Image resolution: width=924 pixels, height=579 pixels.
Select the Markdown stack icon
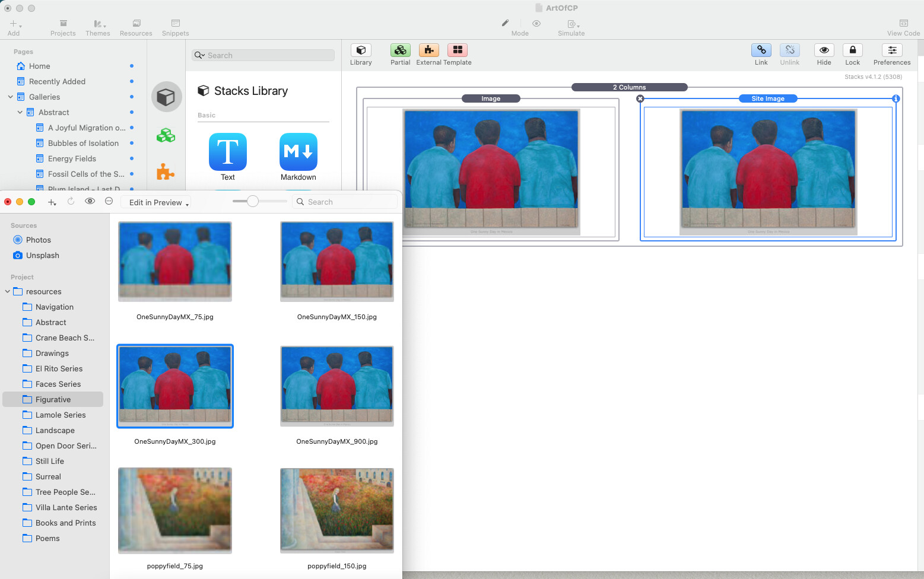pos(298,152)
